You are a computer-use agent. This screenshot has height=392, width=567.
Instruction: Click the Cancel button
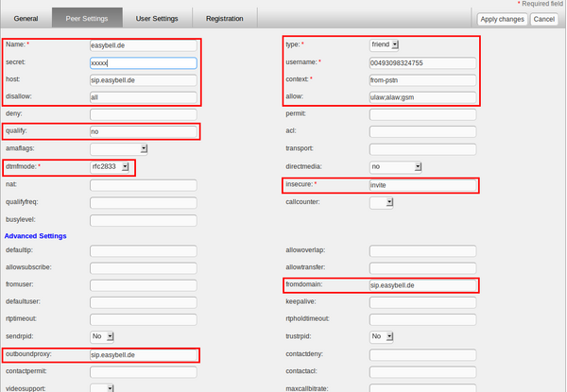[x=544, y=19]
